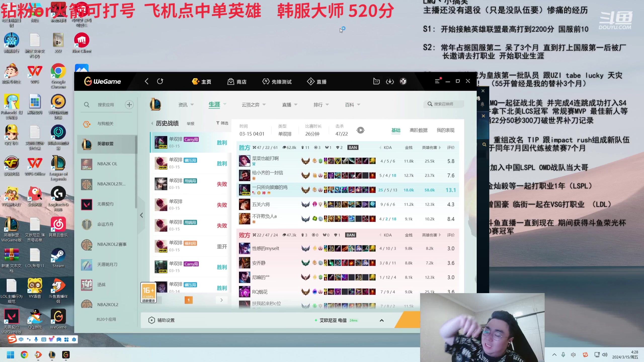Click the League of Legends logo icon
Image resolution: width=644 pixels, height=362 pixels.
155,104
